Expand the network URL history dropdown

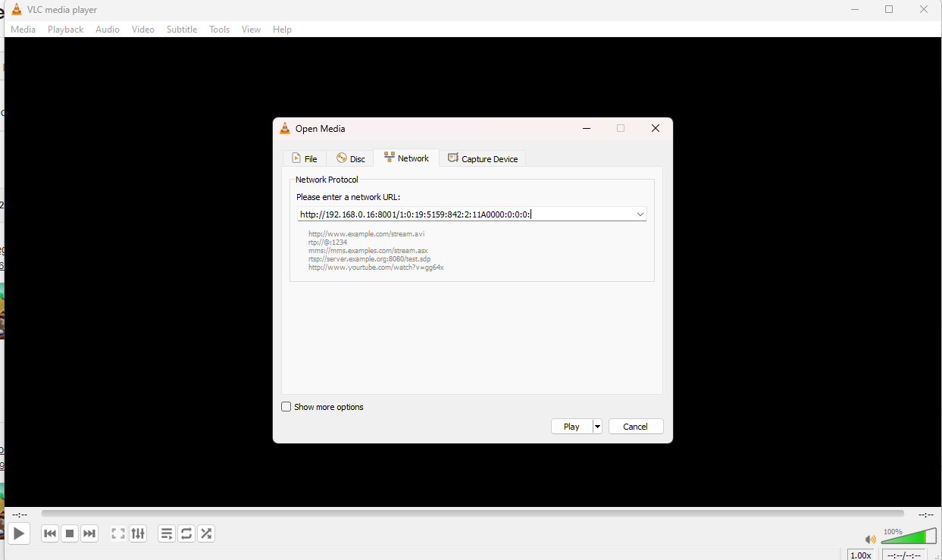pos(640,214)
